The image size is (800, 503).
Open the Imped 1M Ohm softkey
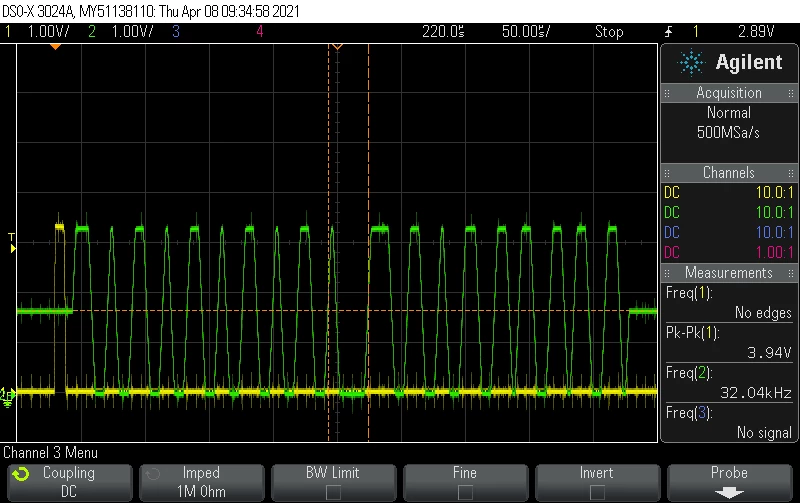point(202,483)
